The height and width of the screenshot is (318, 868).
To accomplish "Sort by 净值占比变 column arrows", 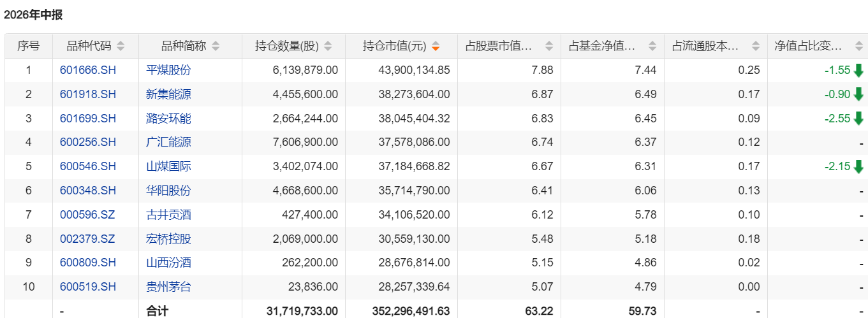I will point(858,46).
